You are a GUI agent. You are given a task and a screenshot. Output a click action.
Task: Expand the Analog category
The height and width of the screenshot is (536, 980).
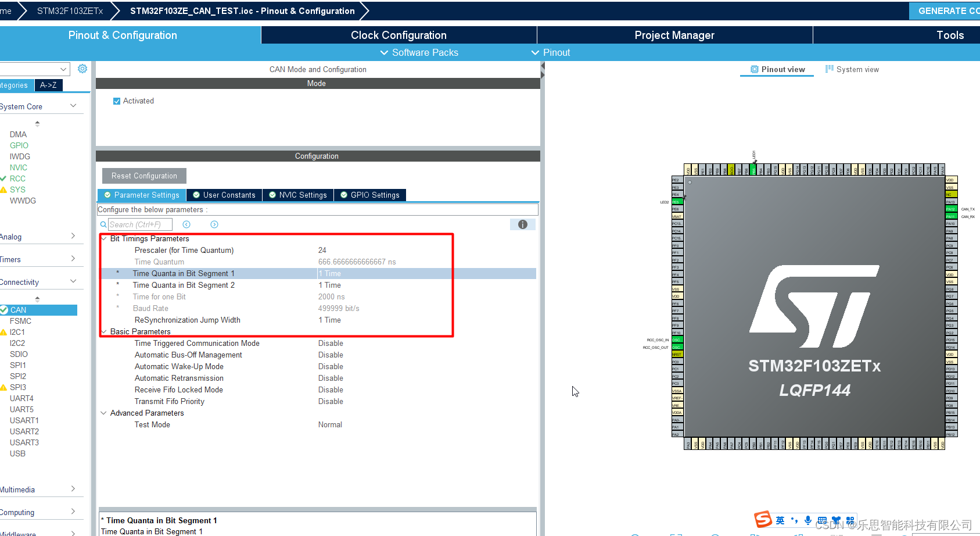[x=73, y=236]
